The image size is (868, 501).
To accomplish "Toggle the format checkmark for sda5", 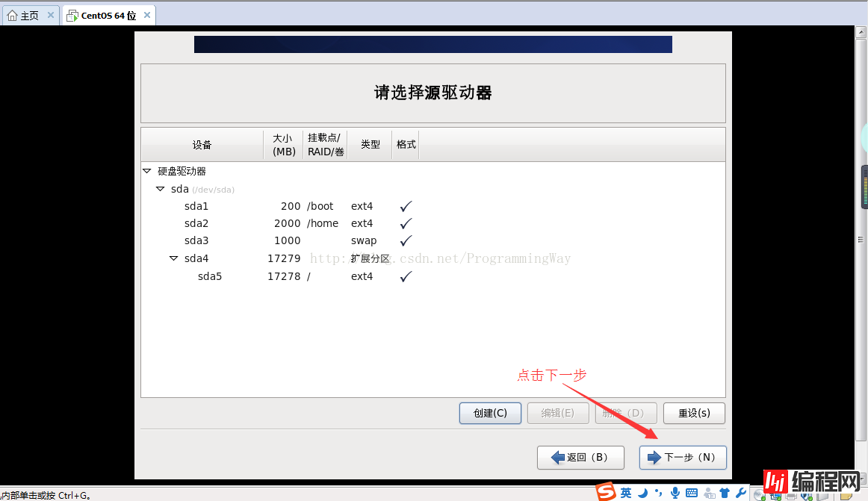I will tap(406, 276).
